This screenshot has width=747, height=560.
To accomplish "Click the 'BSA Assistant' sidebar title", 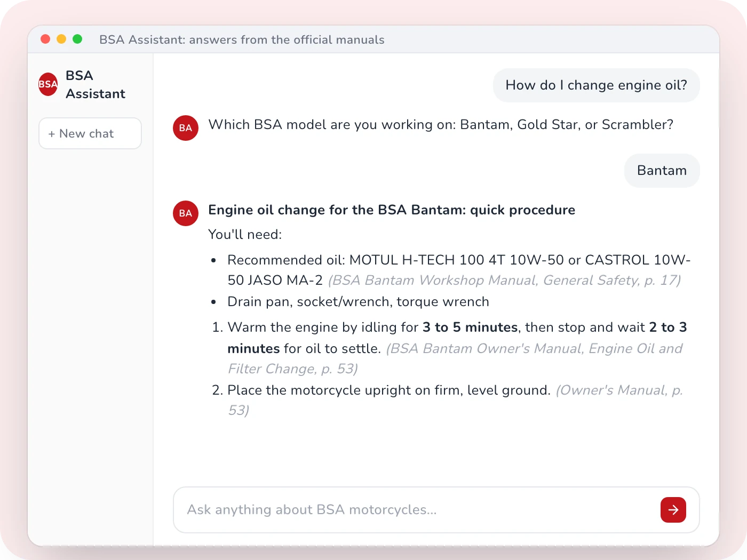I will click(x=96, y=85).
